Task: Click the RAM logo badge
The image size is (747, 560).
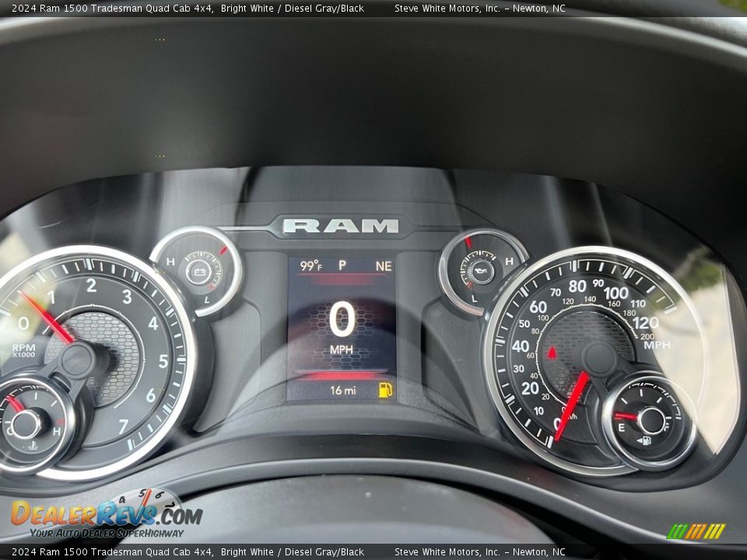Action: [x=341, y=226]
